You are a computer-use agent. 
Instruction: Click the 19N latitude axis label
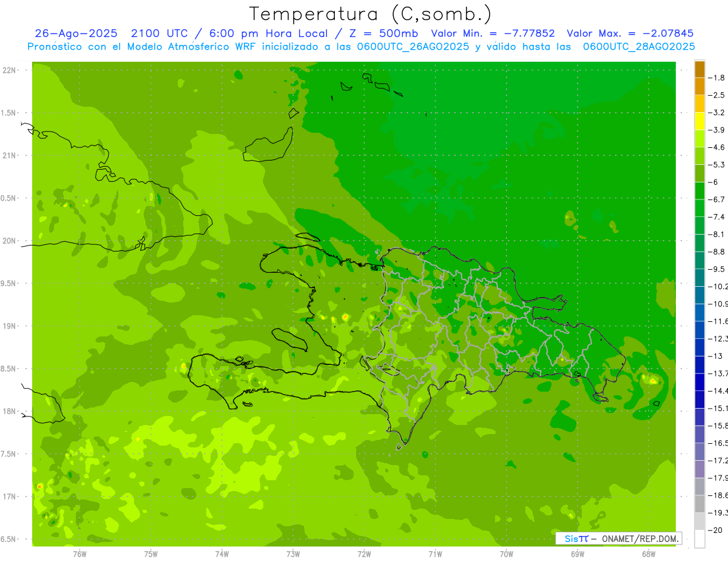[9, 326]
